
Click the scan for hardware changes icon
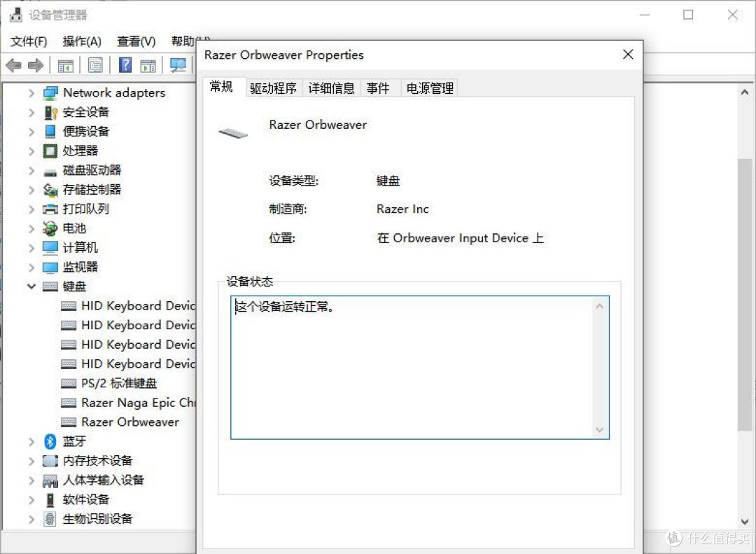[x=178, y=65]
